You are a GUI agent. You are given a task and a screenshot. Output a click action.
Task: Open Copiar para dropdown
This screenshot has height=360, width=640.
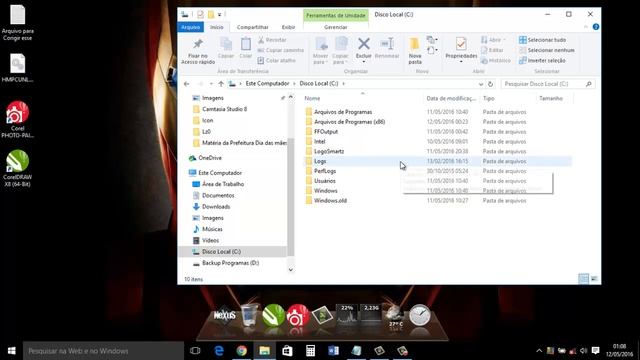coord(340,51)
